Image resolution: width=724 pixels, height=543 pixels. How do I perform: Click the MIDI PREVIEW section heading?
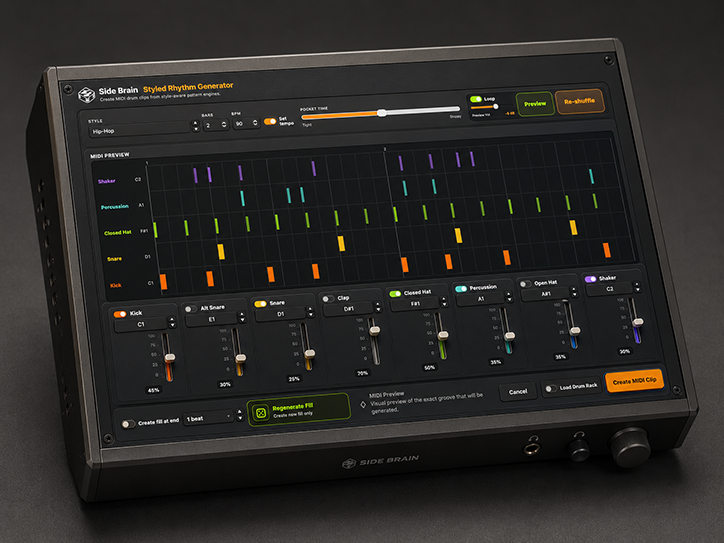pos(110,156)
